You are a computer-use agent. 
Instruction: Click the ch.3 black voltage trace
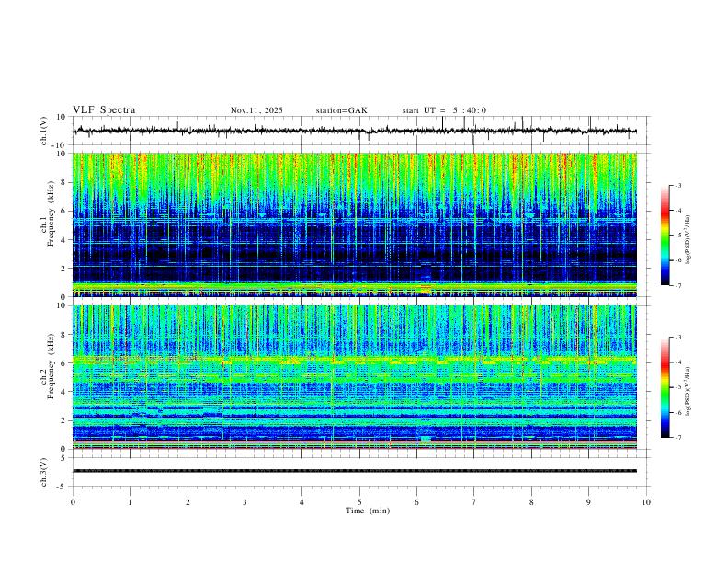coord(354,471)
